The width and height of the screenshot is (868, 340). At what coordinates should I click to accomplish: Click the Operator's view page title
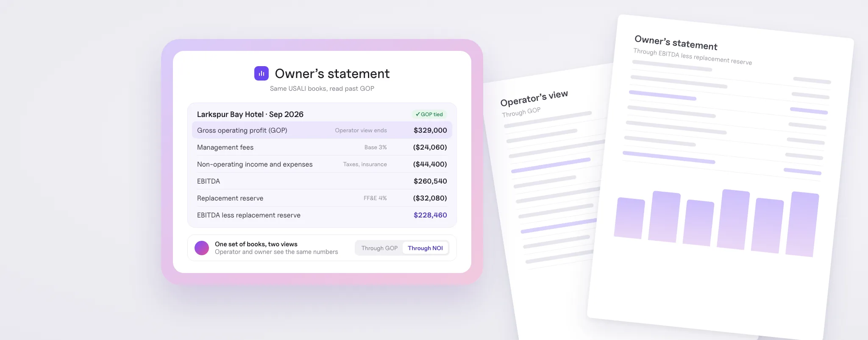click(x=534, y=98)
